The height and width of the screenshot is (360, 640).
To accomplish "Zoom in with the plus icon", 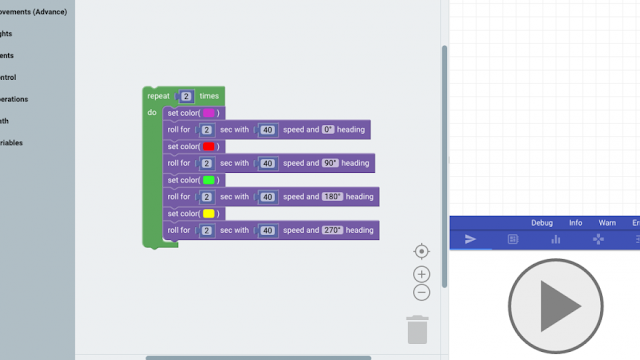I will click(x=421, y=274).
